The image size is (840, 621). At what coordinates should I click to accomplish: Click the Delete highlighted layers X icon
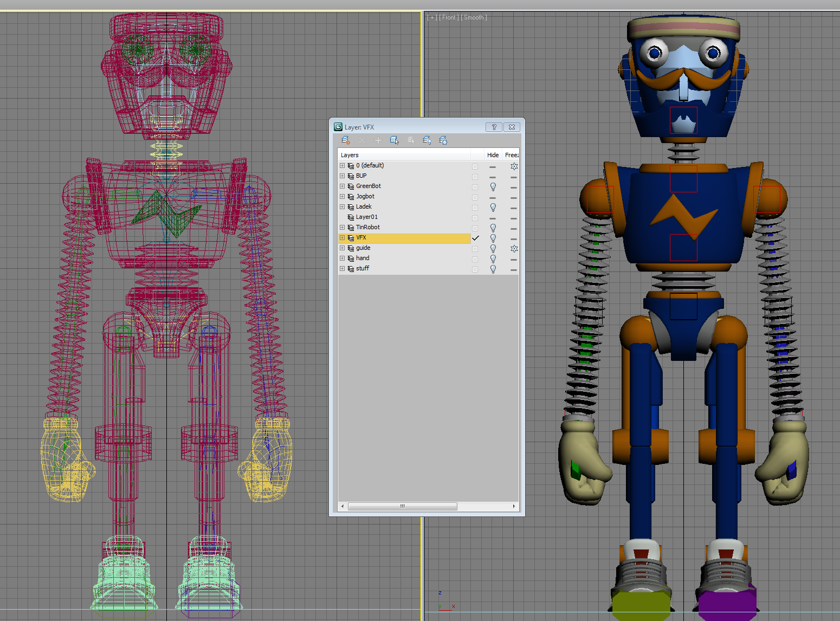click(362, 141)
